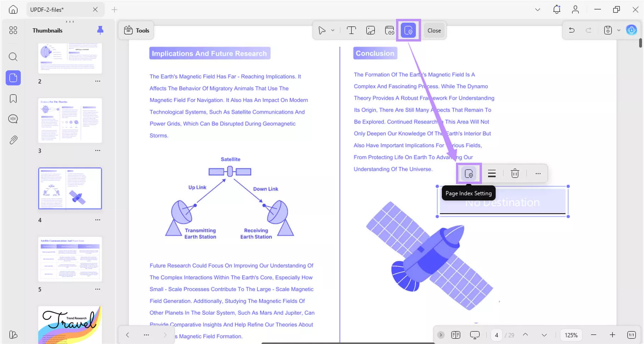Toggle two-page reading view
This screenshot has height=344, width=644.
point(455,334)
